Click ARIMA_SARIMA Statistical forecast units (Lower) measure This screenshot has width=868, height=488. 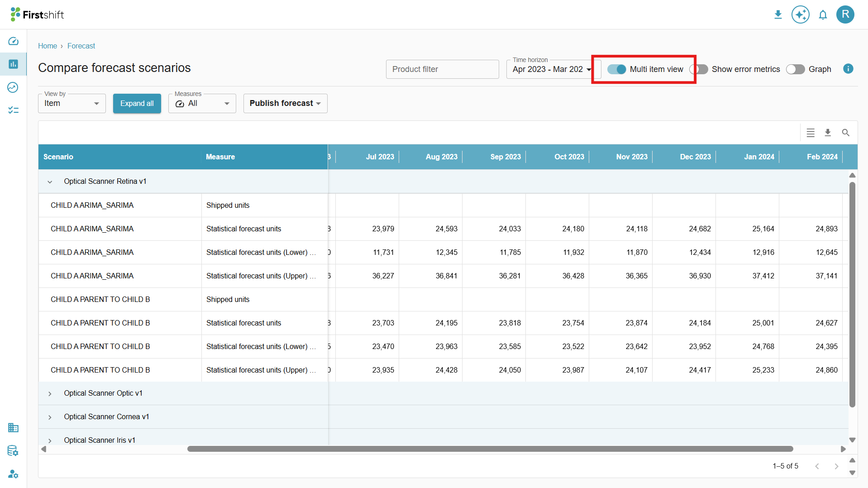coord(261,252)
